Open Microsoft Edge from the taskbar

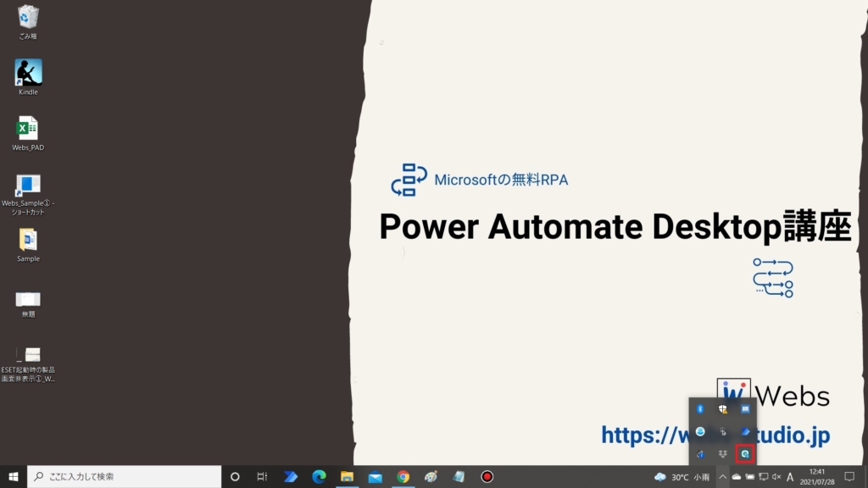point(319,476)
